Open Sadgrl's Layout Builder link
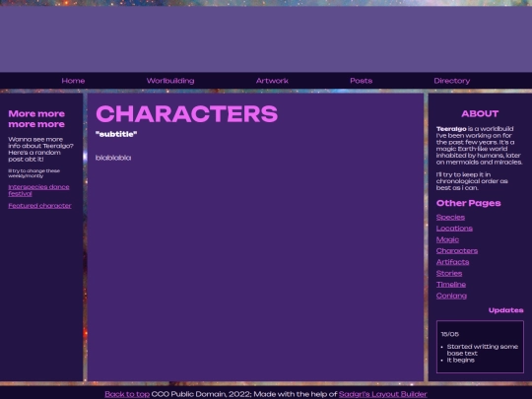Viewport: 532px width, 399px height. point(382,394)
